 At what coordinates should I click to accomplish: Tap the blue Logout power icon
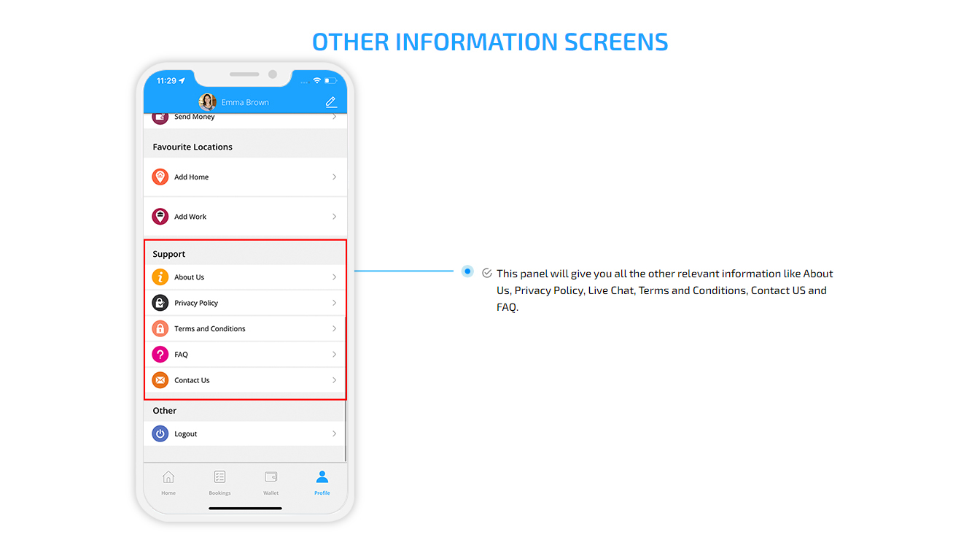(160, 433)
